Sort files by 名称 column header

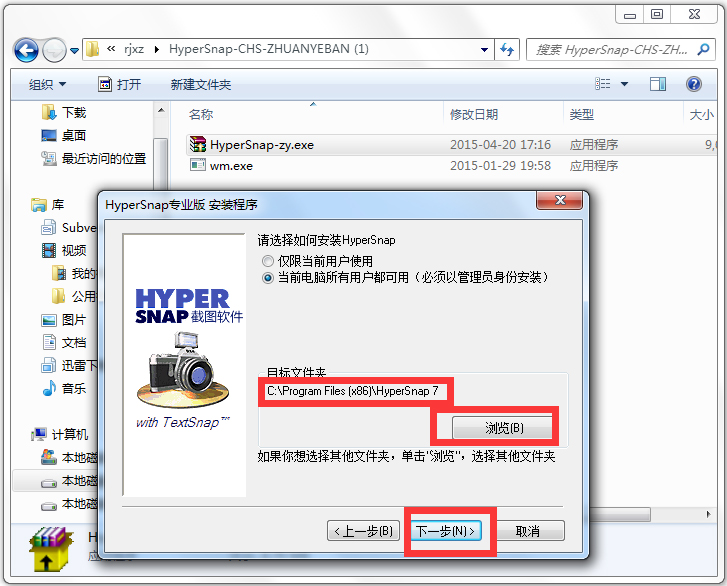click(201, 115)
